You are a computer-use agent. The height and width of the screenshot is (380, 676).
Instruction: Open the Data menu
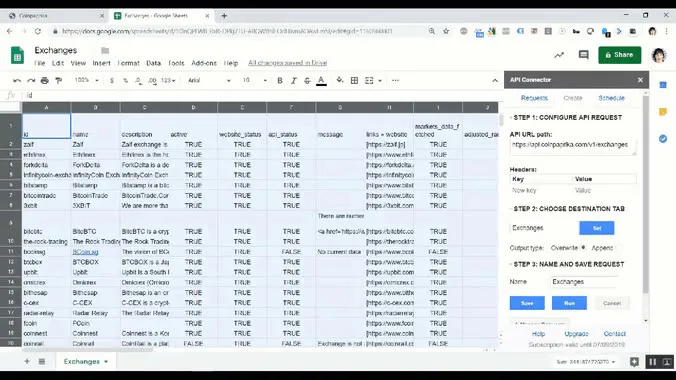pyautogui.click(x=153, y=63)
